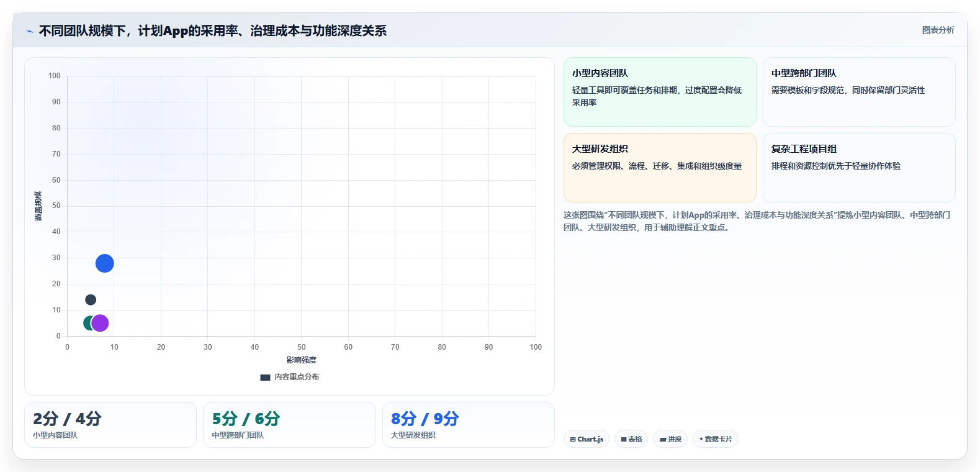Viewport: 980px width, 472px height.
Task: Open the 中型跨部门团队 card
Action: click(x=859, y=92)
